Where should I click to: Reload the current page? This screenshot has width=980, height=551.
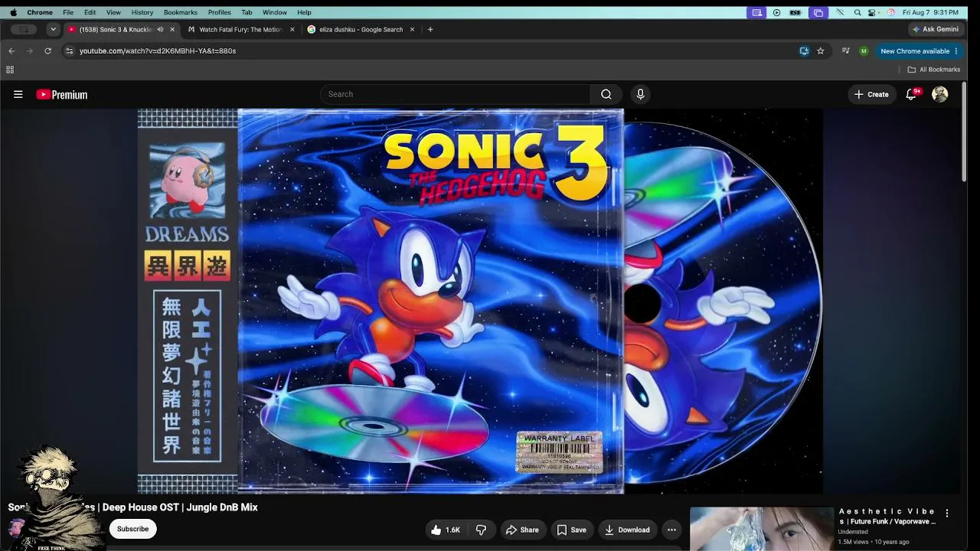click(47, 51)
